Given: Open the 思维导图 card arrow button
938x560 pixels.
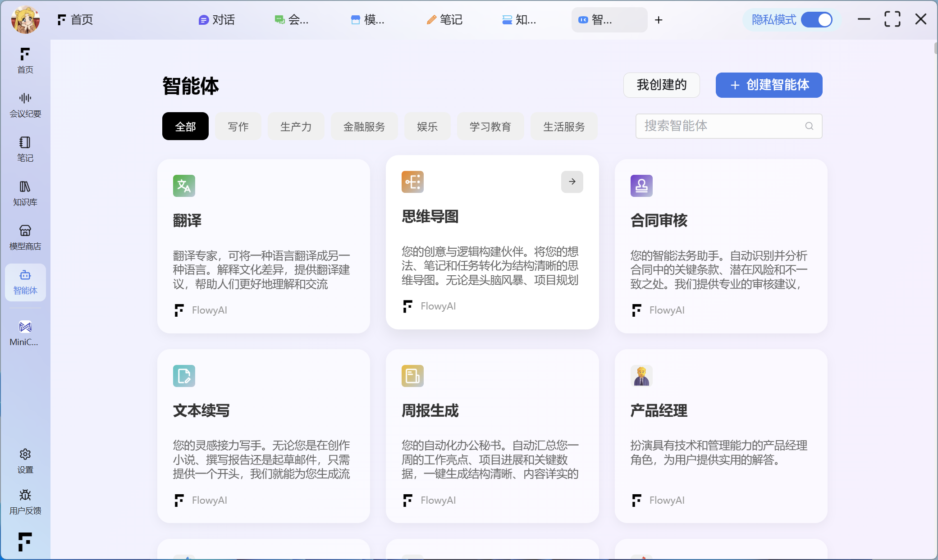Looking at the screenshot, I should (572, 182).
